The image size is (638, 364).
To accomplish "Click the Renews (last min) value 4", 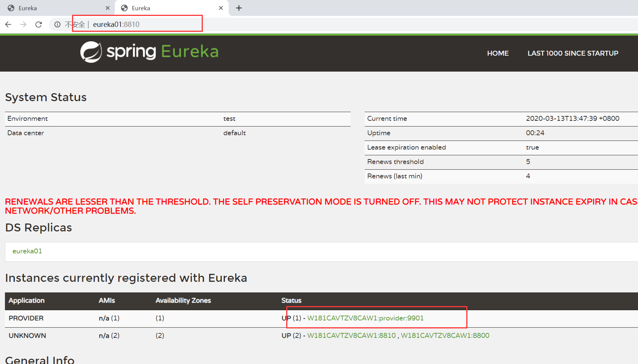I will click(x=528, y=176).
